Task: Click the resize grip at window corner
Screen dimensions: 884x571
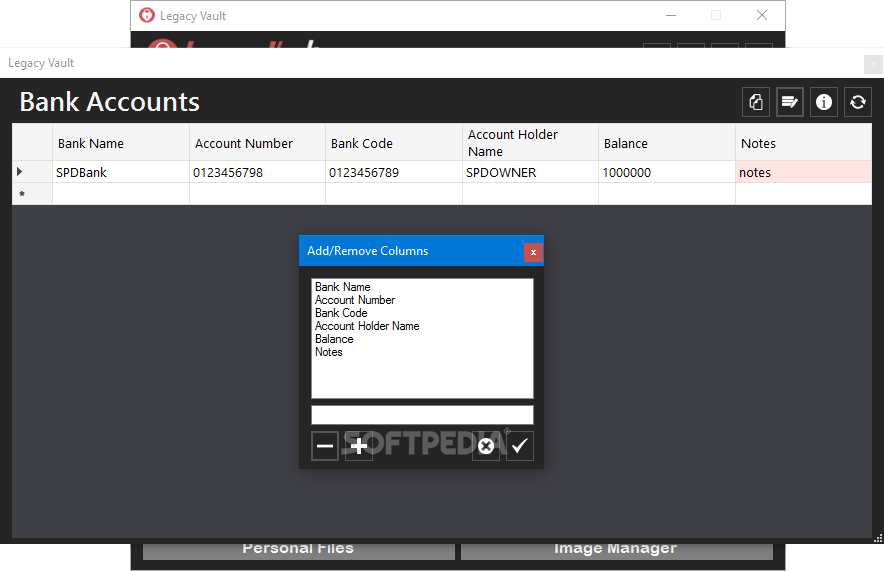Action: pos(878,538)
